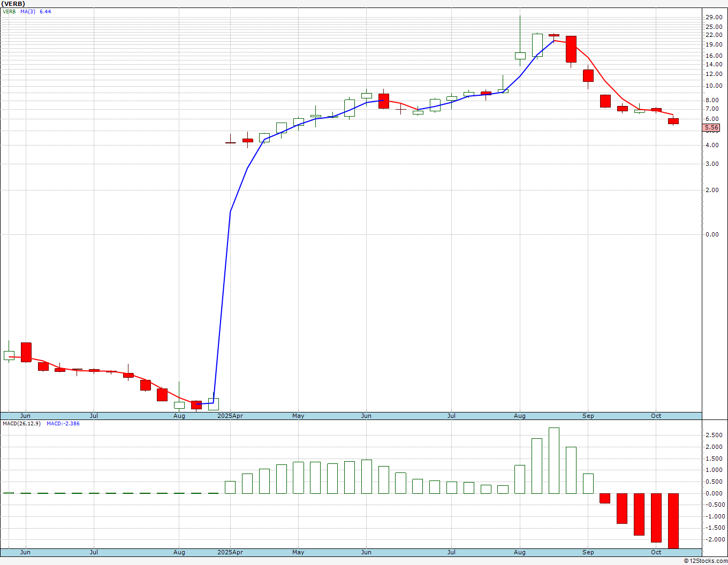728x565 pixels.
Task: Click the MACD(26,12,9) indicator label
Action: click(22, 424)
